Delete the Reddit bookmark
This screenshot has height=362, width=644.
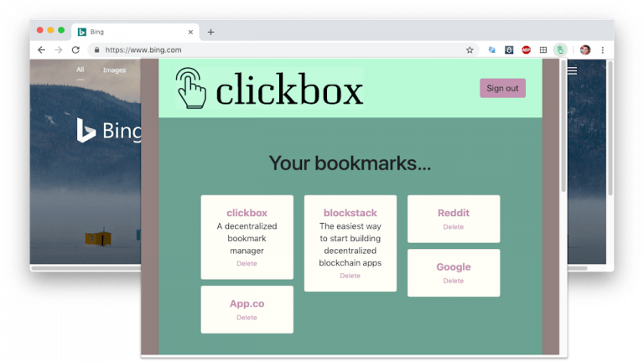[x=454, y=226]
